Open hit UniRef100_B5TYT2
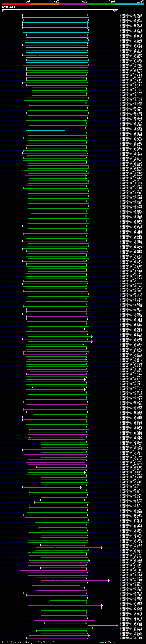This screenshot has height=644, width=146. tap(131, 50)
